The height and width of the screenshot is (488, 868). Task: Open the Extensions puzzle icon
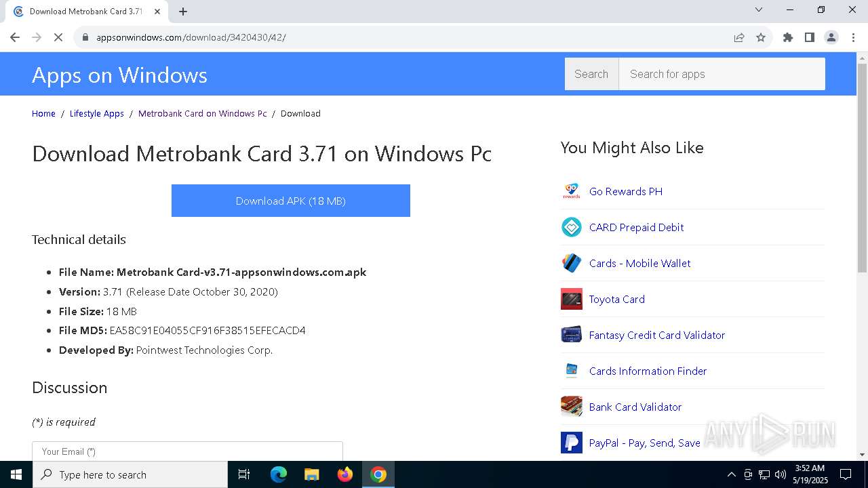[788, 37]
